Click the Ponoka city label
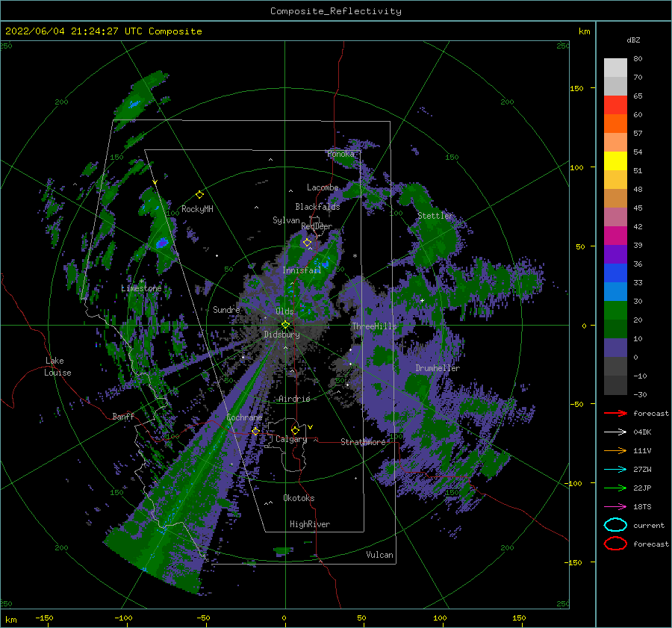The width and height of the screenshot is (672, 628). tap(340, 154)
